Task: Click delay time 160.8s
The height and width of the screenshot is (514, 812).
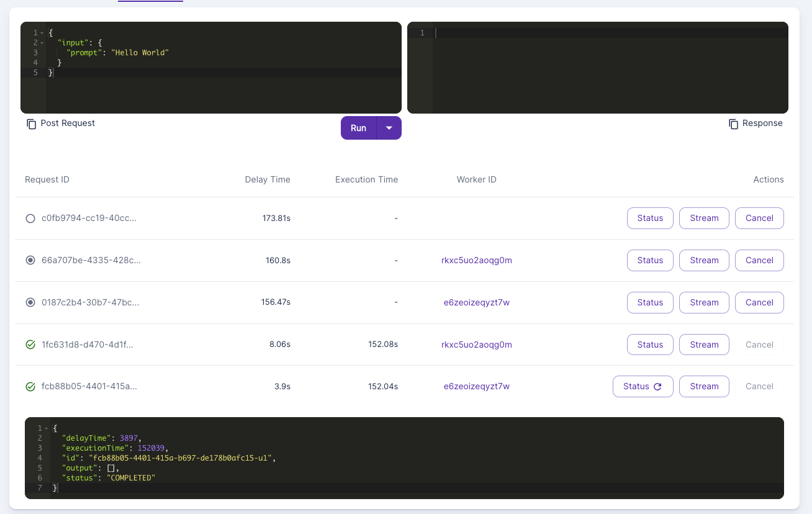Action: click(278, 261)
